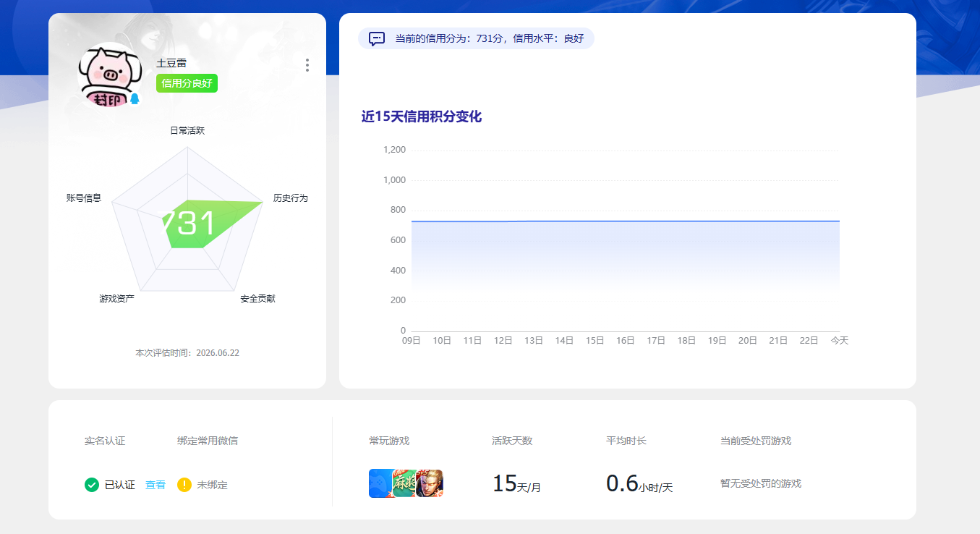Open the third game icon with hero
Screen dimensions: 980x534
pos(430,483)
